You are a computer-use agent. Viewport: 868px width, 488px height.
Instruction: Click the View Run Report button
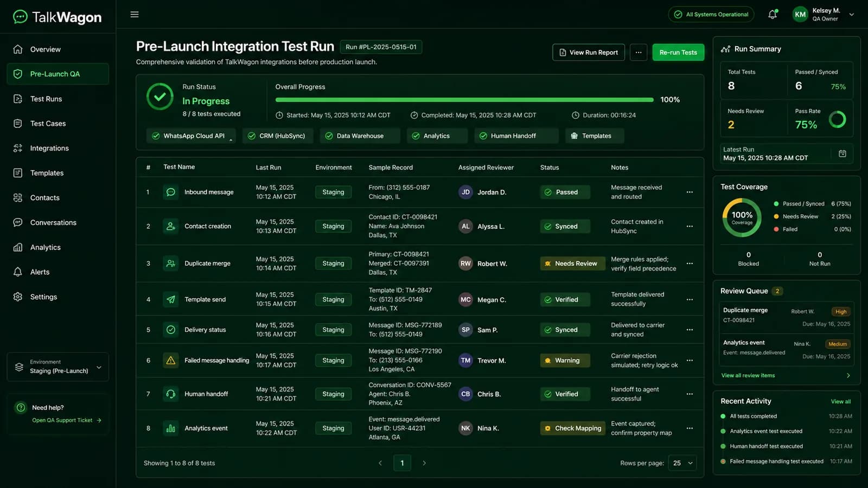click(x=589, y=53)
